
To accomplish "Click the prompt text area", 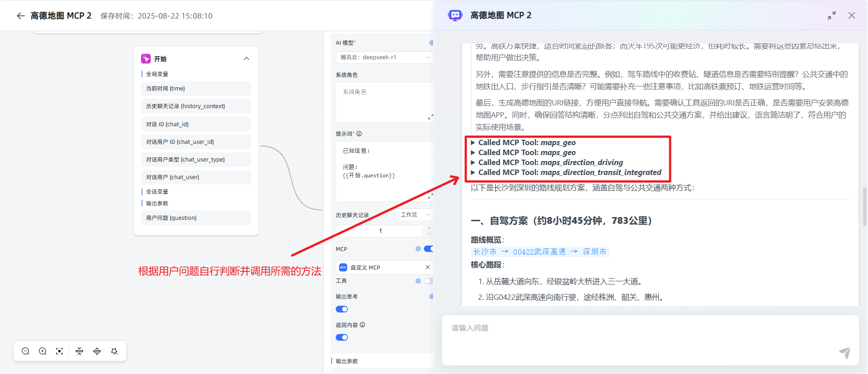I will [385, 171].
